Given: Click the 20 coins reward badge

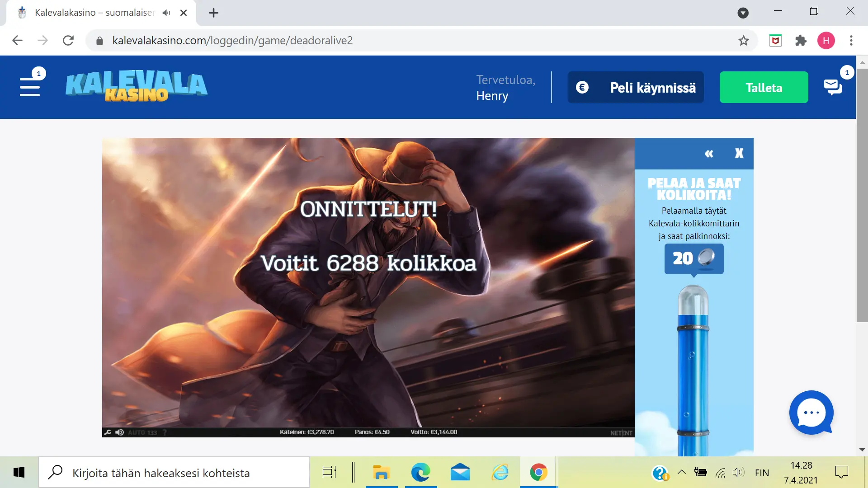Looking at the screenshot, I should [694, 258].
